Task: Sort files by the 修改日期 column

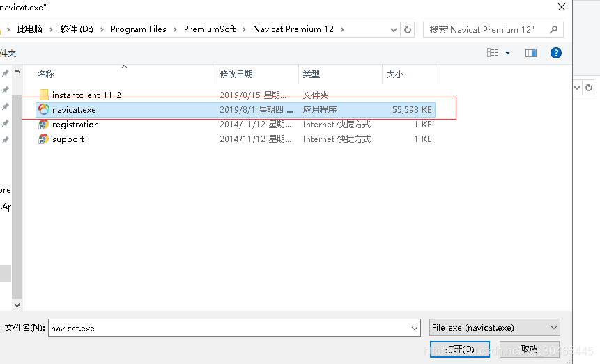Action: tap(236, 74)
